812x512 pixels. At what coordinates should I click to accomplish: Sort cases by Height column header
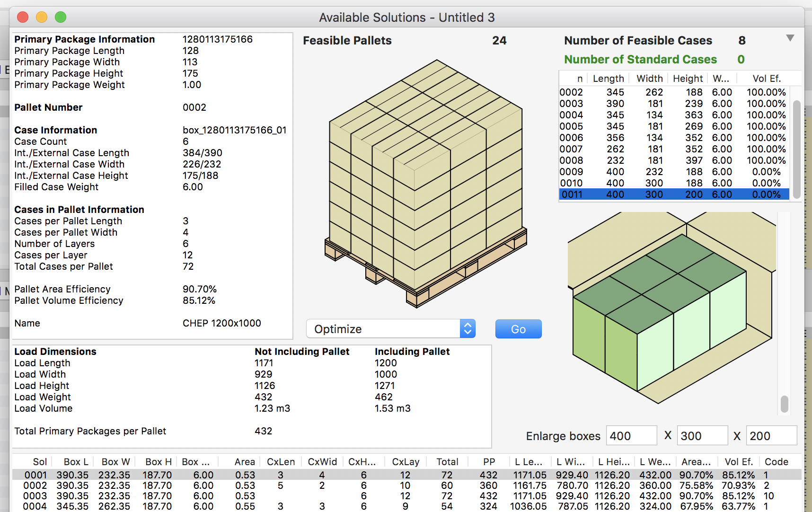click(688, 79)
